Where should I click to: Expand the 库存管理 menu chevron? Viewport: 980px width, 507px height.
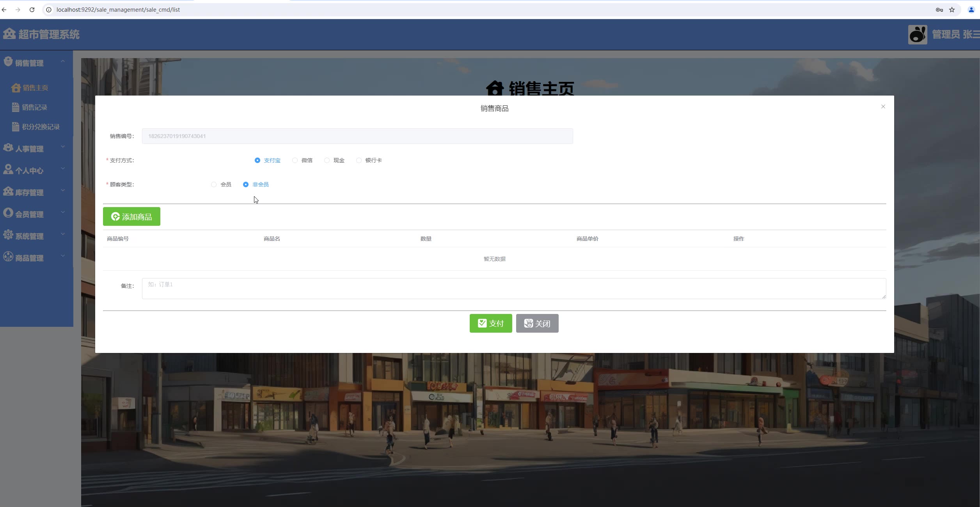tap(63, 191)
